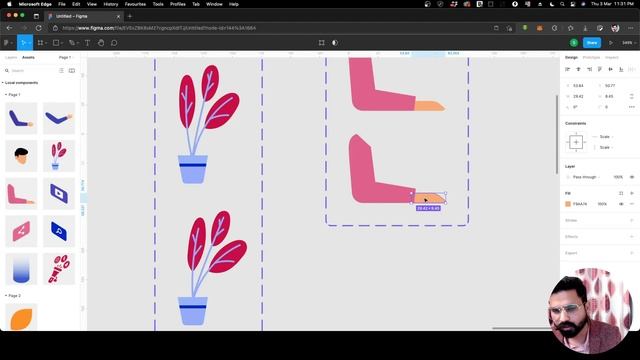
Task: Click the Present play icon
Action: click(x=611, y=42)
